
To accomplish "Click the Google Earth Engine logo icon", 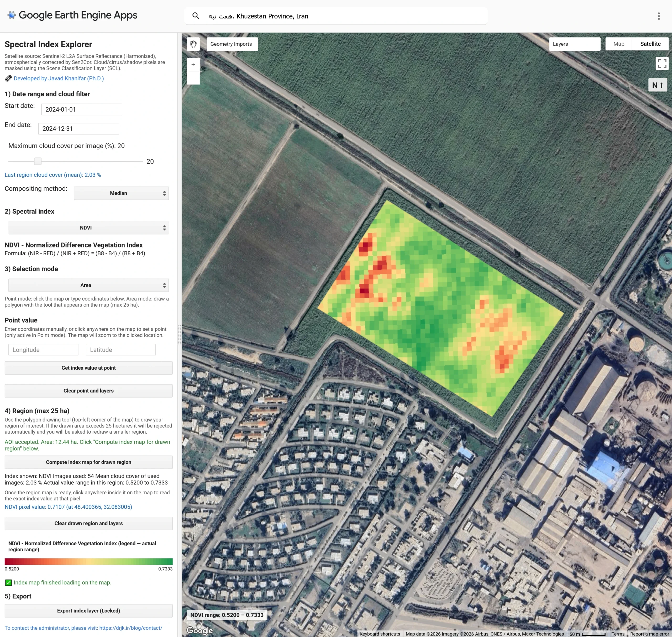I will [12, 15].
